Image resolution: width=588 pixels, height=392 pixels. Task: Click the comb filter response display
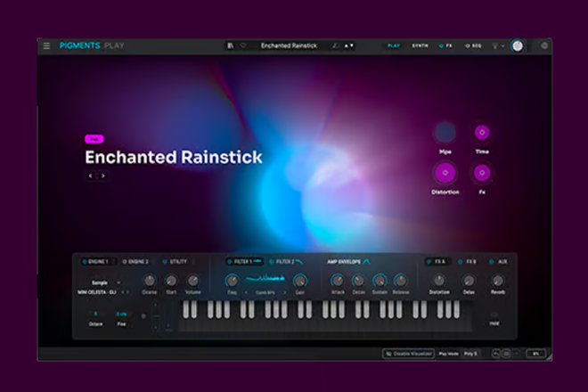point(265,278)
